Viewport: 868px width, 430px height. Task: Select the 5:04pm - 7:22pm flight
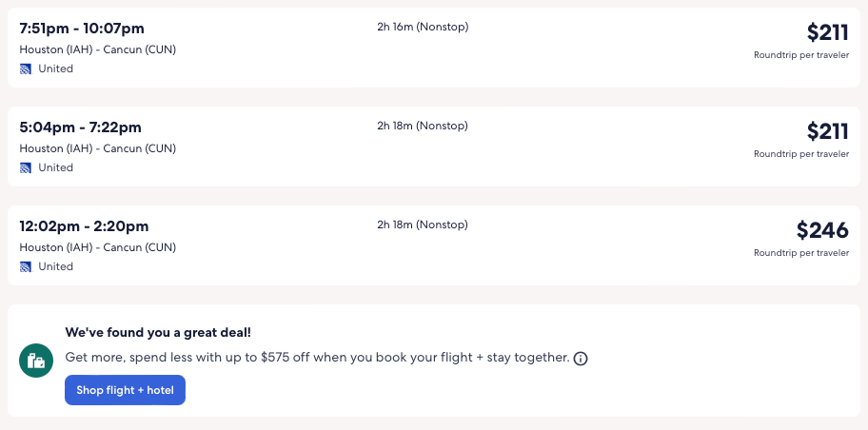(81, 127)
